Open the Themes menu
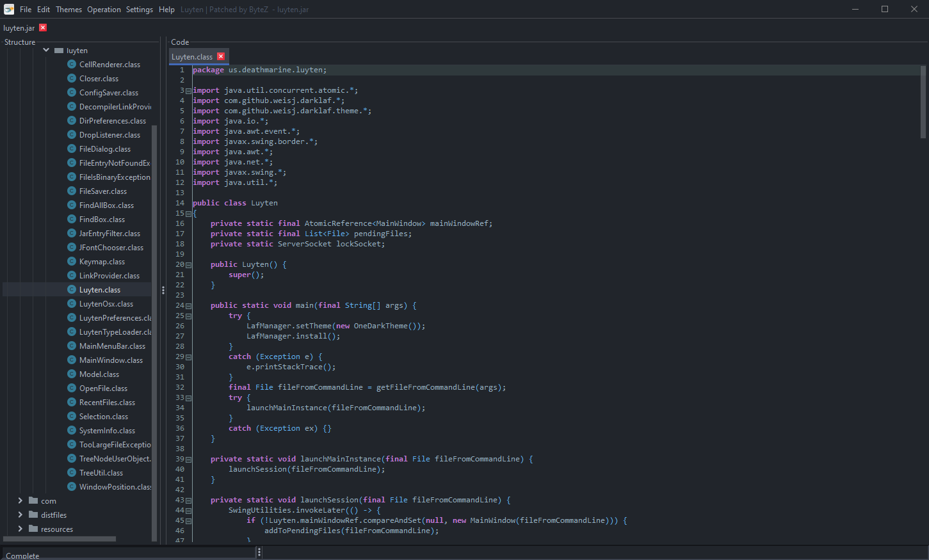929x560 pixels. coord(69,10)
